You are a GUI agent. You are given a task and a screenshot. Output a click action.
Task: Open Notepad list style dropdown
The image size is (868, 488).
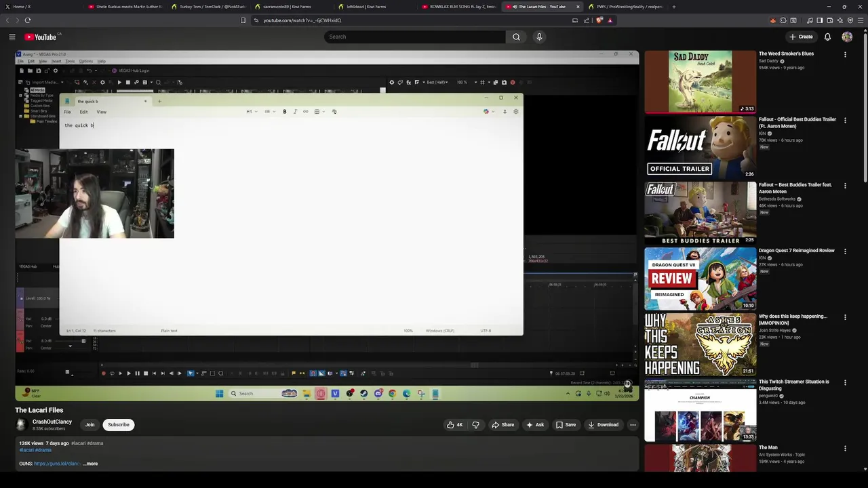tap(269, 112)
